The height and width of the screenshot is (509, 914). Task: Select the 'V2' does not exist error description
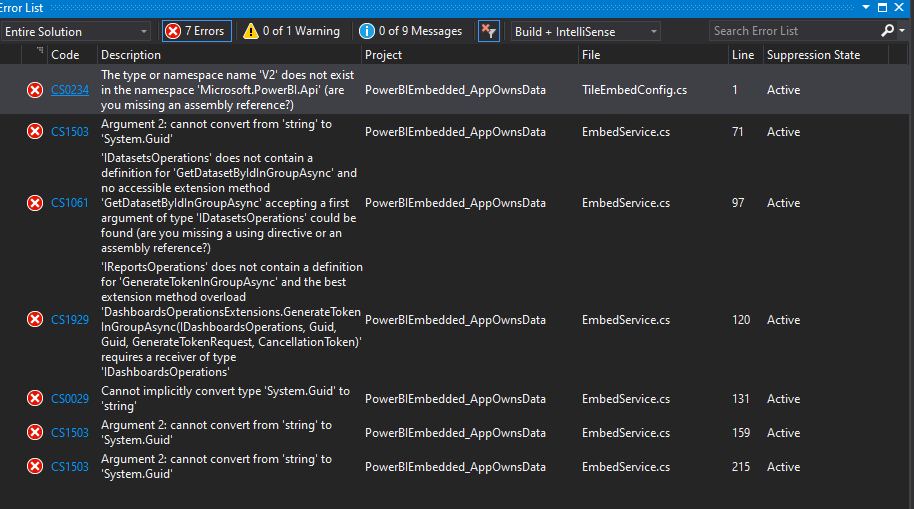point(227,90)
